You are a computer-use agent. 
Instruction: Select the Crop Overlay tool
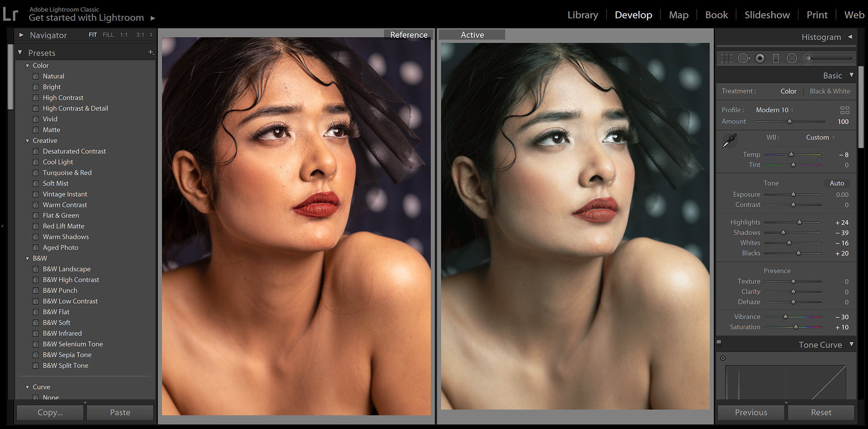pyautogui.click(x=726, y=58)
